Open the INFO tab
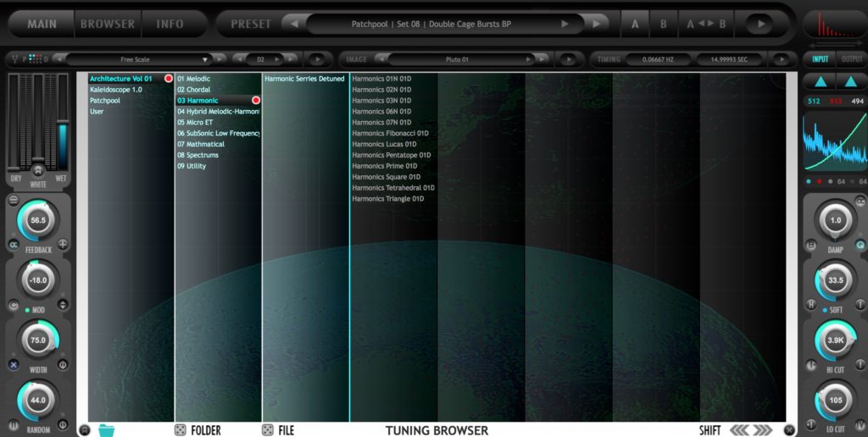This screenshot has height=437, width=868. tap(170, 24)
